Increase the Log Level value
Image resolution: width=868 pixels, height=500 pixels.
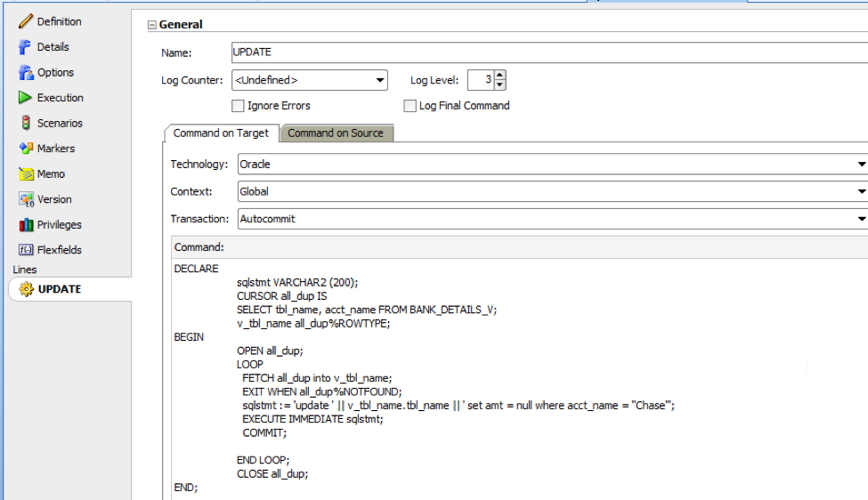point(500,77)
